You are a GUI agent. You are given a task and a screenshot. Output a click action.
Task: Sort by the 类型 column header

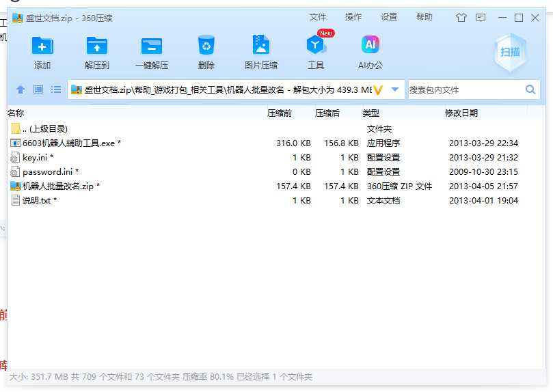click(371, 113)
